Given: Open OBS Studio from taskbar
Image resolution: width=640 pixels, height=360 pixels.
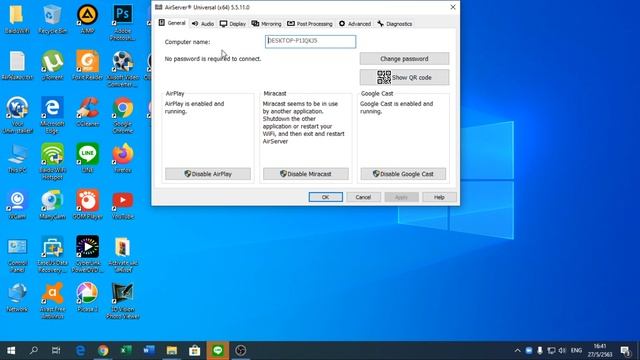Looking at the screenshot, I should click(x=240, y=350).
